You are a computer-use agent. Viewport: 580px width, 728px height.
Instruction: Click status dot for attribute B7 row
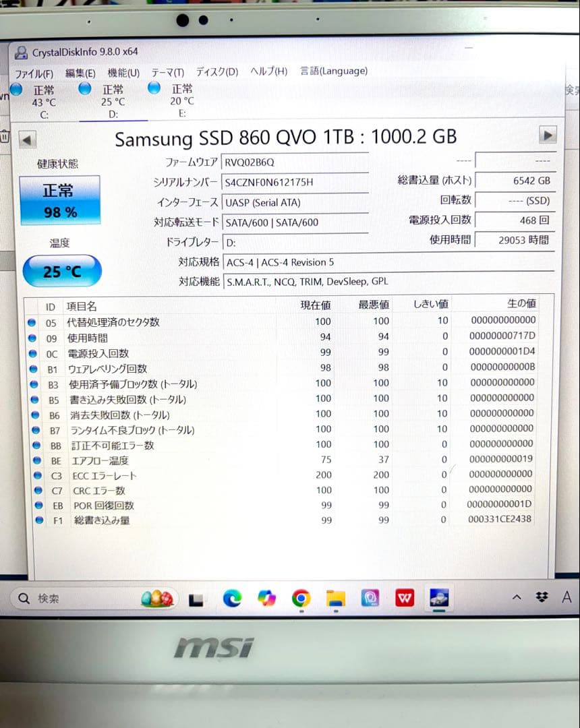coord(36,430)
